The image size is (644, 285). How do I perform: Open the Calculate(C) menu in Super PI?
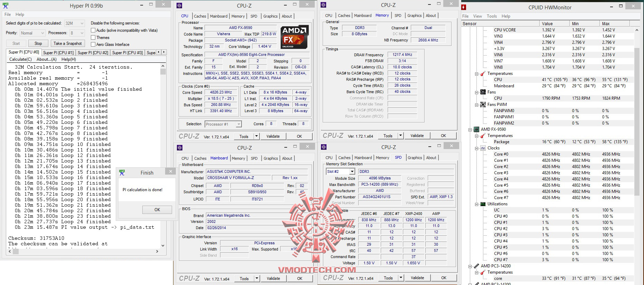20,59
